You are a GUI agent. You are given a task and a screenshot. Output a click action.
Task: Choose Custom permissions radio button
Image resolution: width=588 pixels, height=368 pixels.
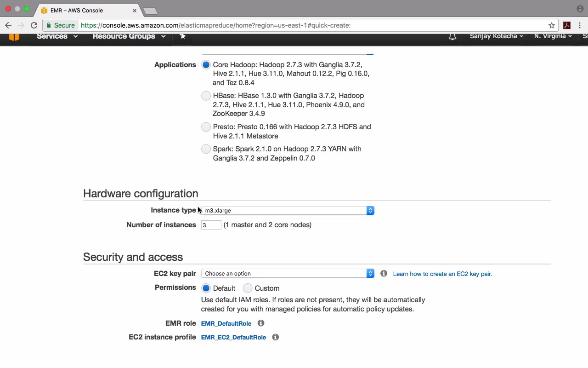(x=248, y=288)
